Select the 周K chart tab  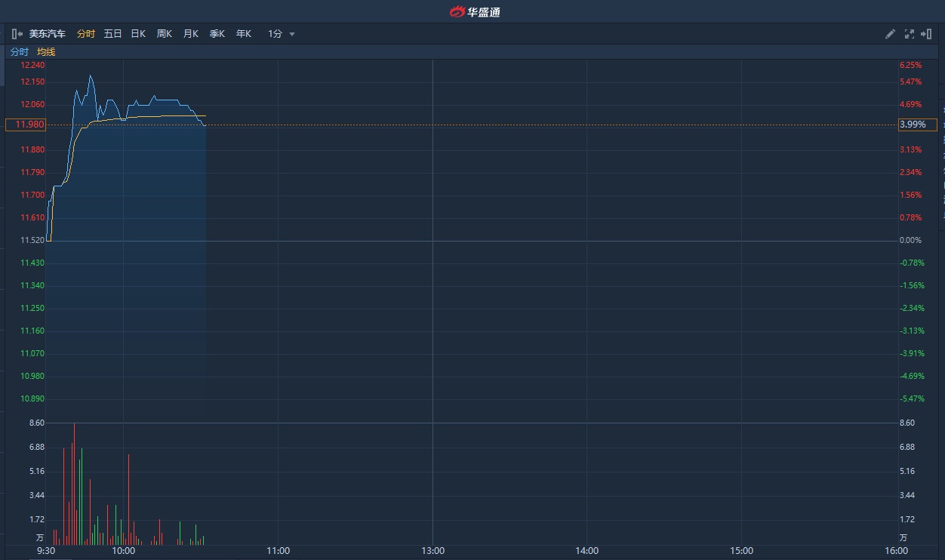click(x=165, y=34)
